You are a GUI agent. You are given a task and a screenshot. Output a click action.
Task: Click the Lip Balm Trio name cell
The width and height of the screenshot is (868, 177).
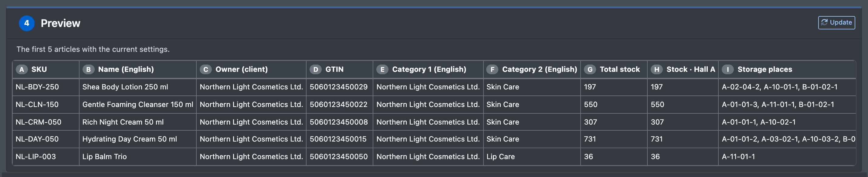pyautogui.click(x=137, y=156)
